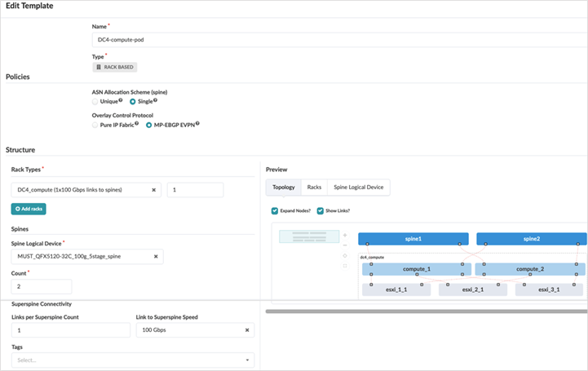Show help for Pure IP Fabric

point(136,123)
